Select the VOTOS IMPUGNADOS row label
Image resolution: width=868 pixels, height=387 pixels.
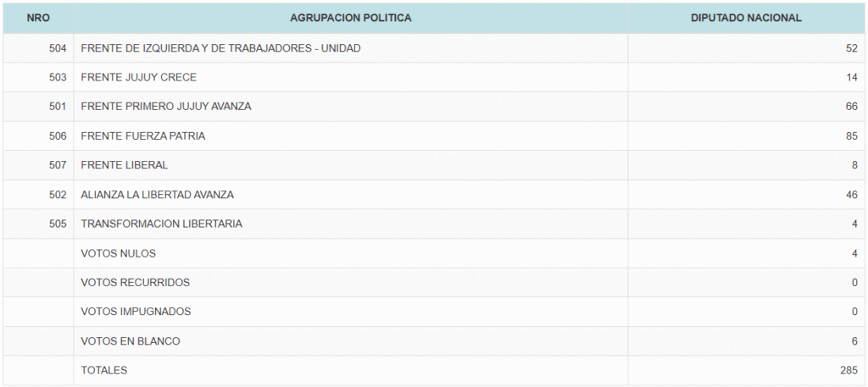coord(136,312)
